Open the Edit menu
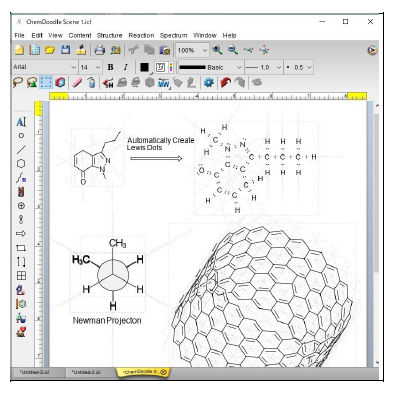The image size is (394, 401). (x=37, y=35)
